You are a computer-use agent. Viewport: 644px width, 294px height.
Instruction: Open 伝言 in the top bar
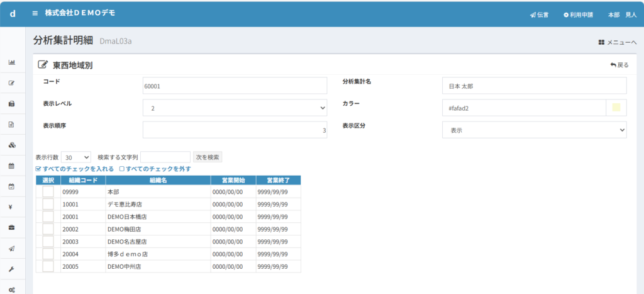tap(539, 14)
